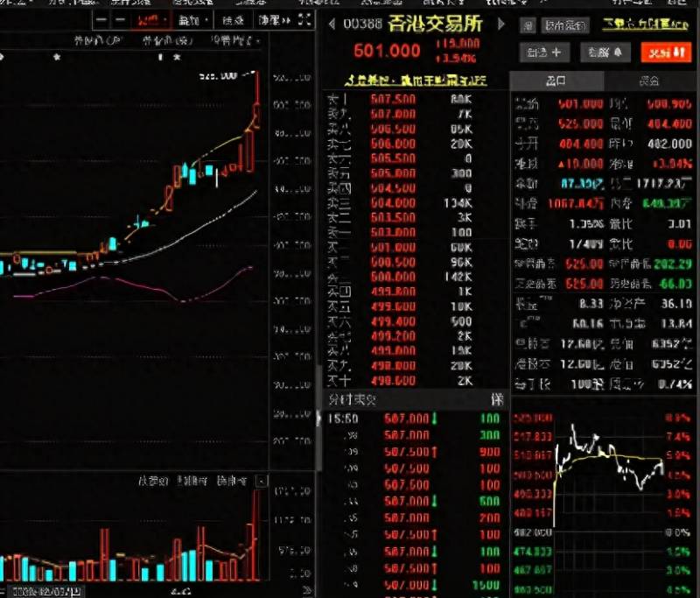The width and height of the screenshot is (700, 598).
Task: Go to previous stock using left arrow
Action: point(332,24)
